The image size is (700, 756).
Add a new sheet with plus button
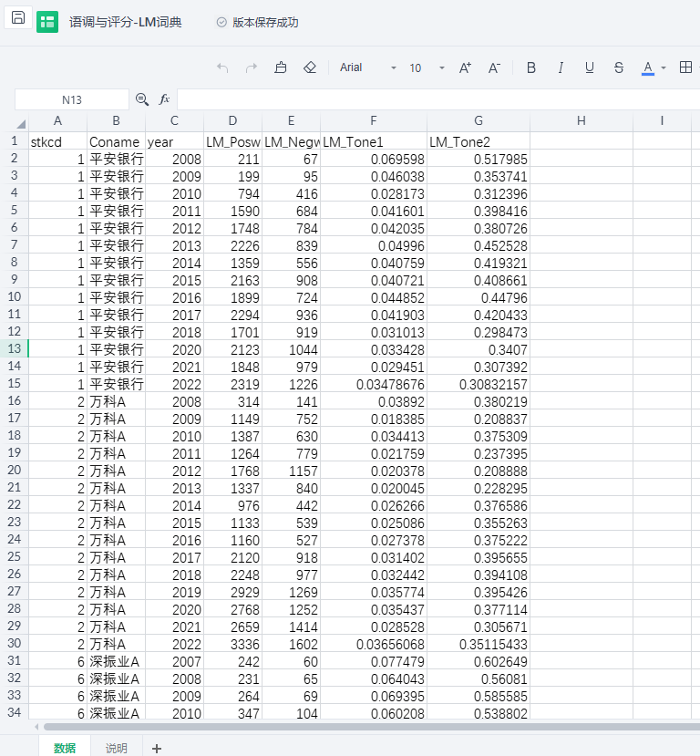pos(157,749)
